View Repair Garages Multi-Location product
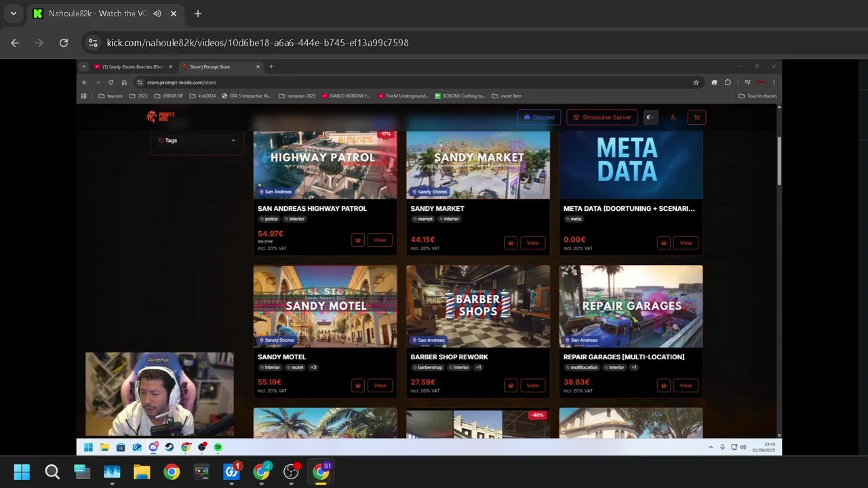The height and width of the screenshot is (488, 868). tap(686, 385)
